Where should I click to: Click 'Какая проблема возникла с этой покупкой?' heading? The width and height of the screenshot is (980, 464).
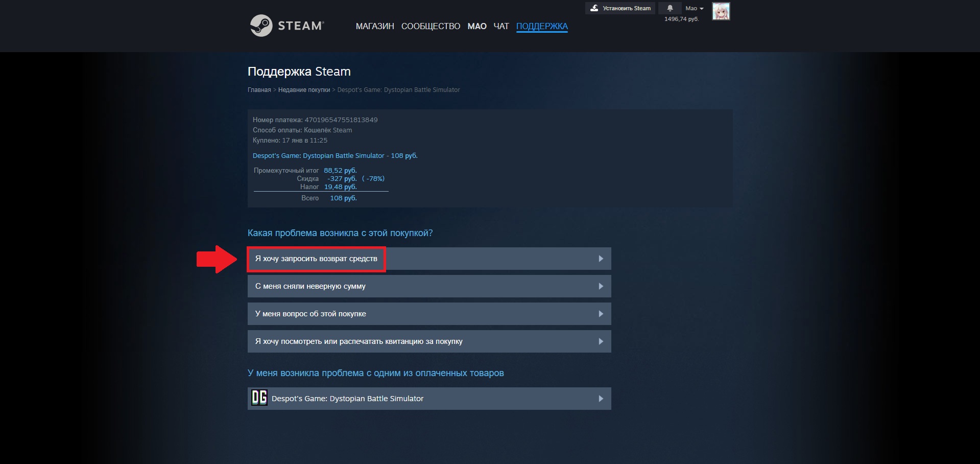340,233
